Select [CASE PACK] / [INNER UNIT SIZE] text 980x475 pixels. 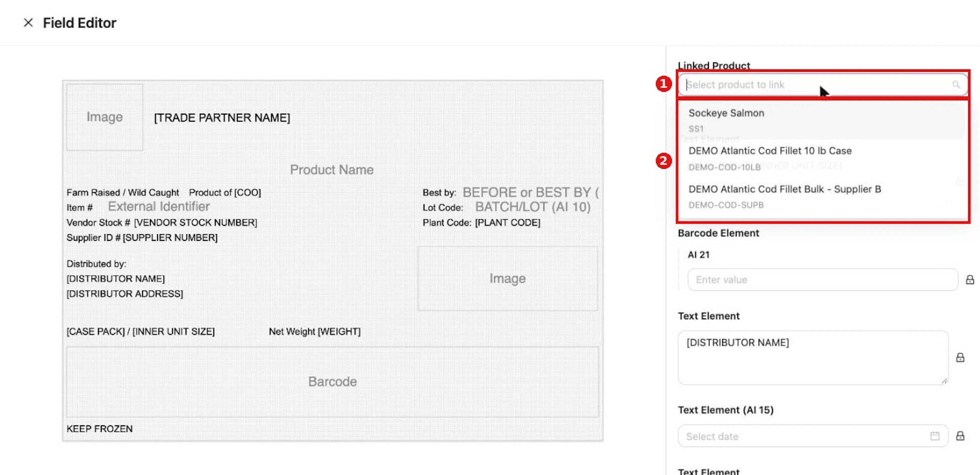point(140,331)
